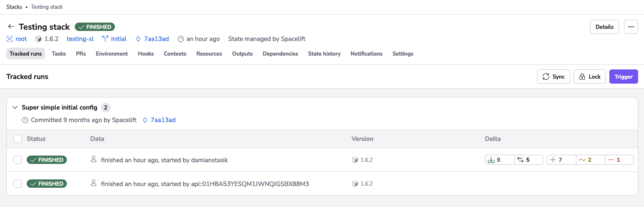Screen dimensions: 644x207
Task: Open the testing-sl repository link
Action: coord(80,39)
